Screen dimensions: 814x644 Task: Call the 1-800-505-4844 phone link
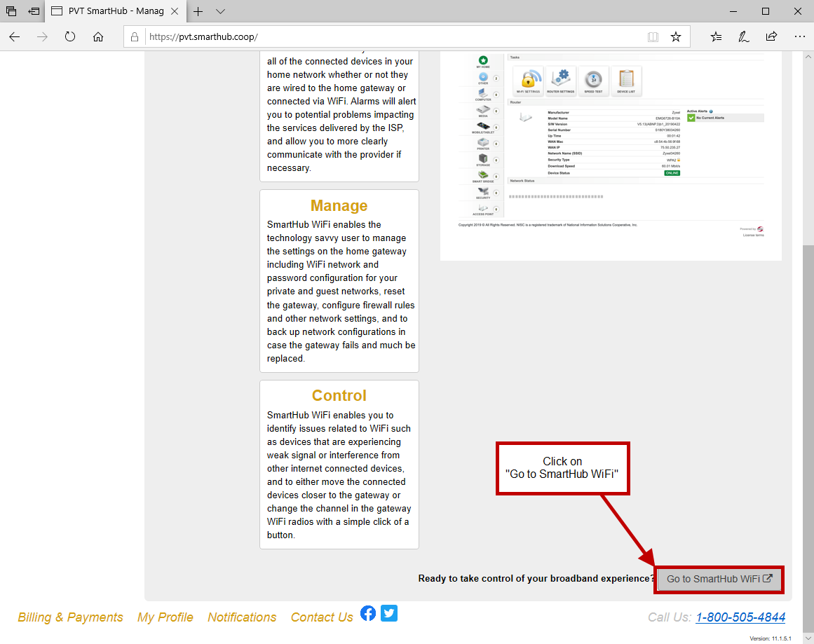tap(741, 617)
